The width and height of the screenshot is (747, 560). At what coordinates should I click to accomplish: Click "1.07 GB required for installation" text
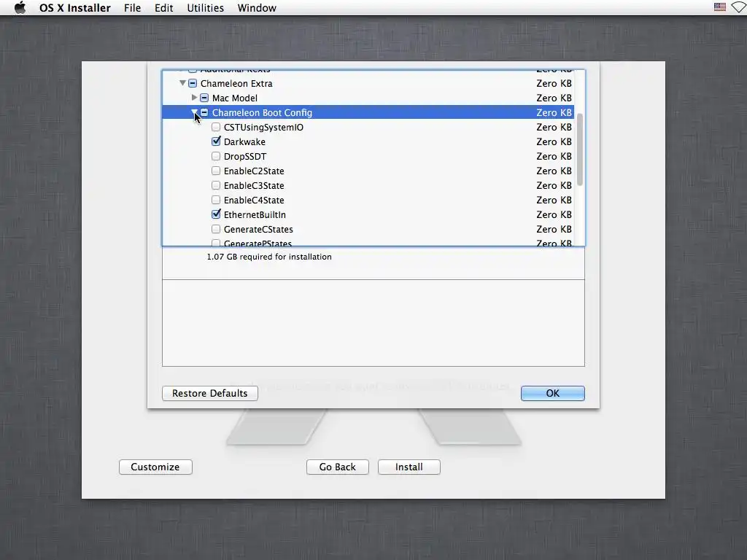coord(269,257)
